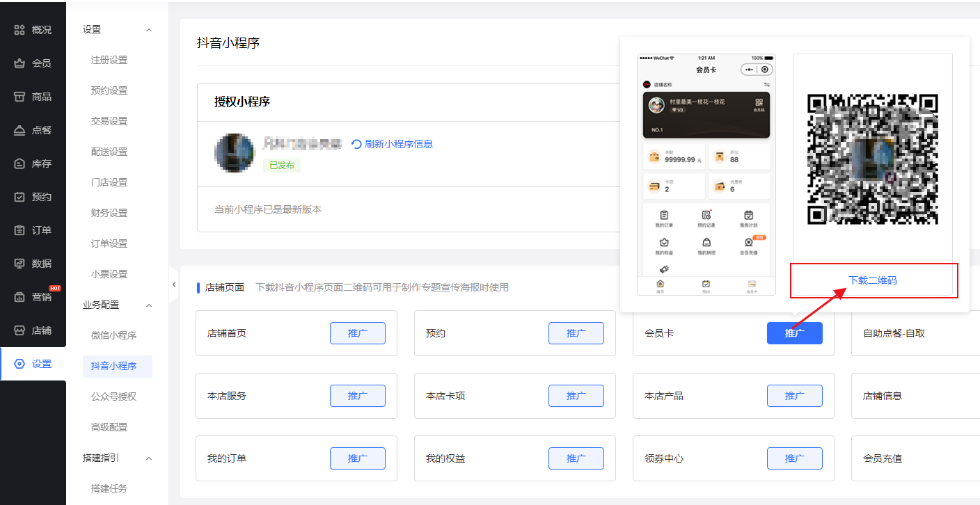Click the 抖音小程序 page heading

click(228, 42)
